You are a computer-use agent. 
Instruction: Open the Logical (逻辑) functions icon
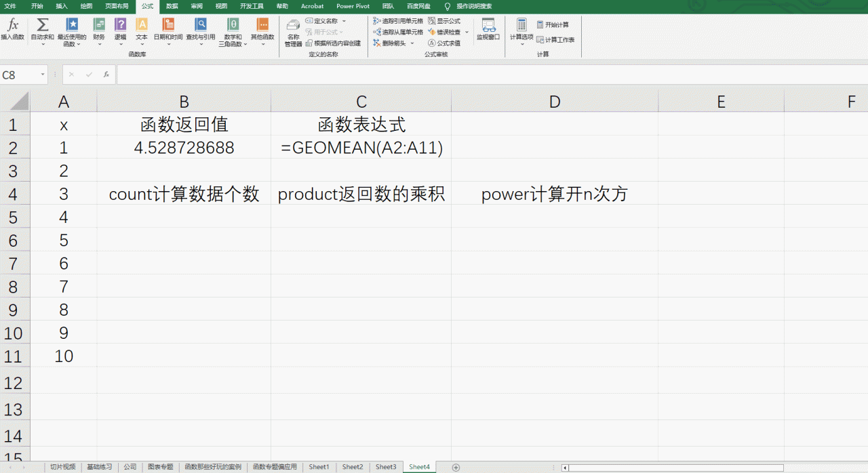pyautogui.click(x=120, y=32)
